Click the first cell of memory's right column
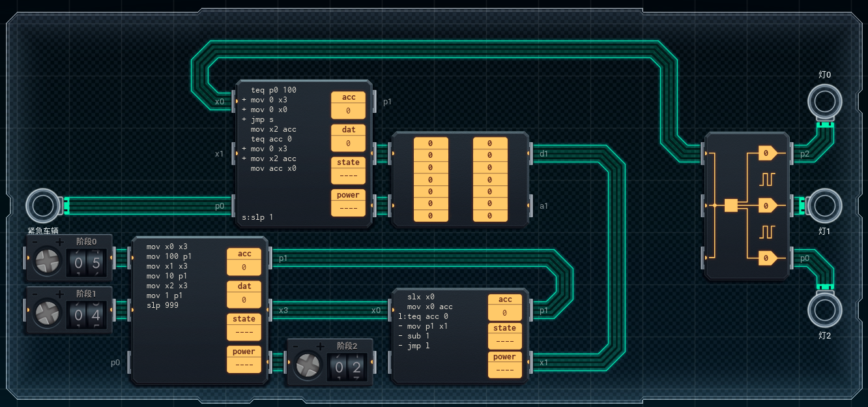This screenshot has width=868, height=407. click(490, 143)
